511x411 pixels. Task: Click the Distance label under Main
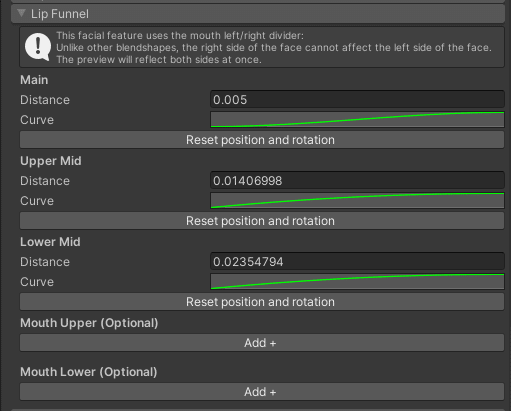click(x=45, y=100)
